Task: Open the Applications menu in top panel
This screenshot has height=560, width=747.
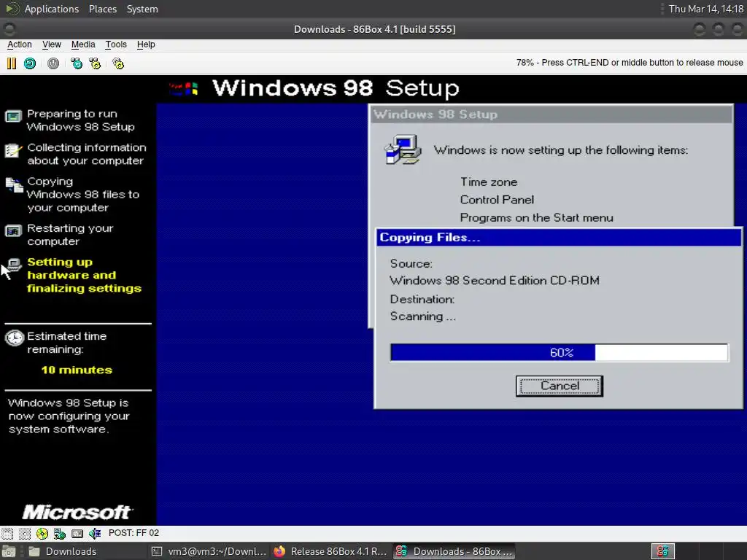Action: tap(52, 9)
